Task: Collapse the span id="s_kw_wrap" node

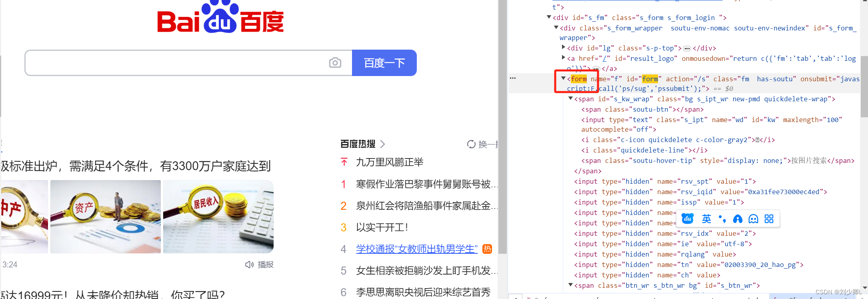Action: [571, 98]
